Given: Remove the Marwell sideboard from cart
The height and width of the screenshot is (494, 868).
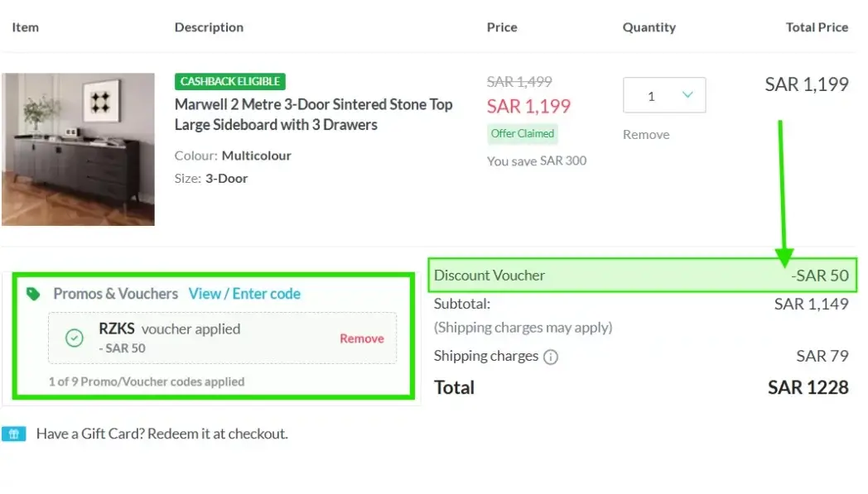Looking at the screenshot, I should pyautogui.click(x=645, y=134).
